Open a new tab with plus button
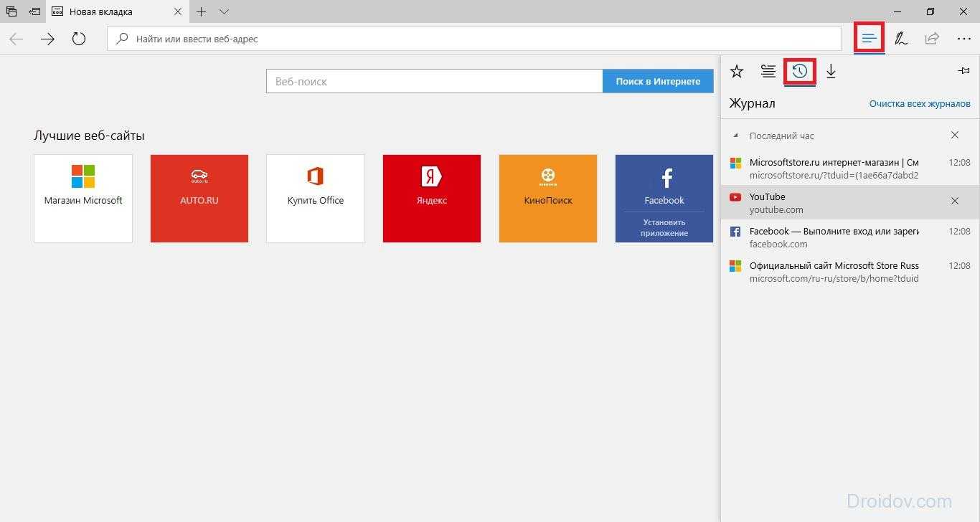 pyautogui.click(x=202, y=11)
